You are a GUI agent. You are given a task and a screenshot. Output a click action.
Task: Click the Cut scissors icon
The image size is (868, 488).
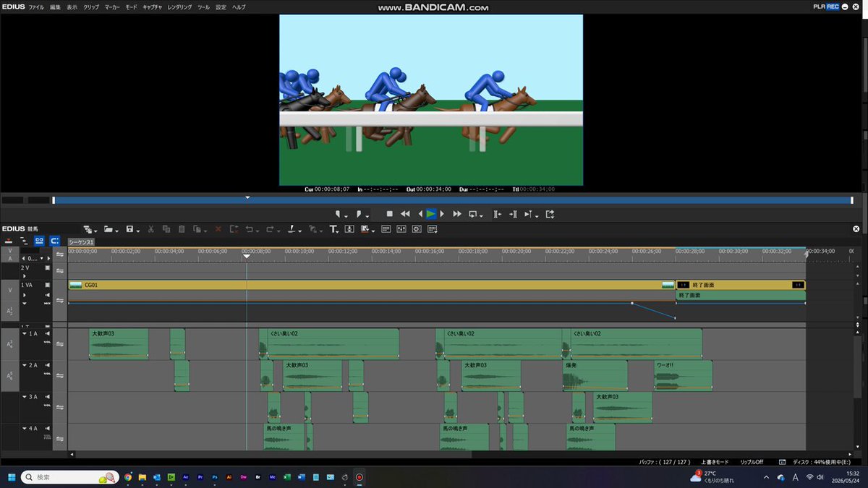coord(150,229)
